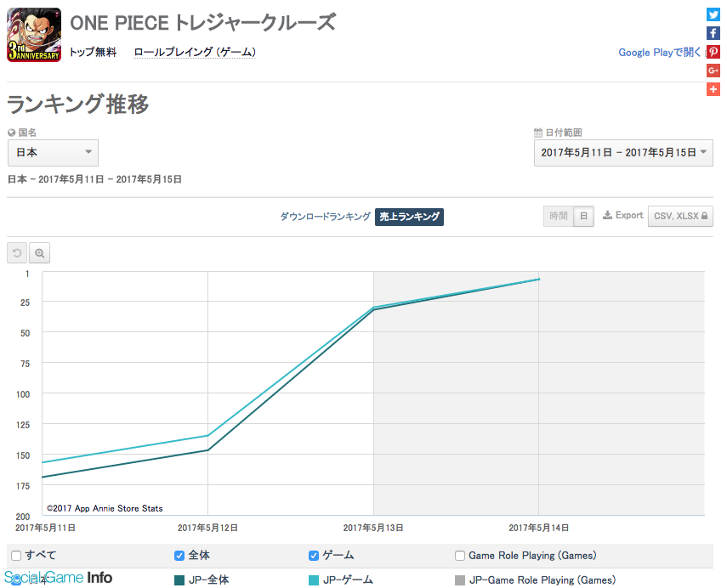
Task: Click the Export label
Action: [629, 215]
